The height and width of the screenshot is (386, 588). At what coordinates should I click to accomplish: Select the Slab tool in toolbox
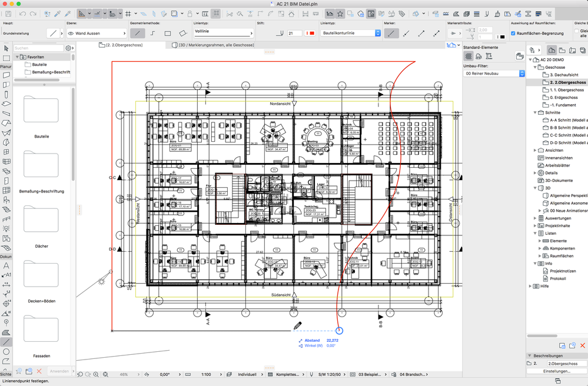pyautogui.click(x=6, y=104)
